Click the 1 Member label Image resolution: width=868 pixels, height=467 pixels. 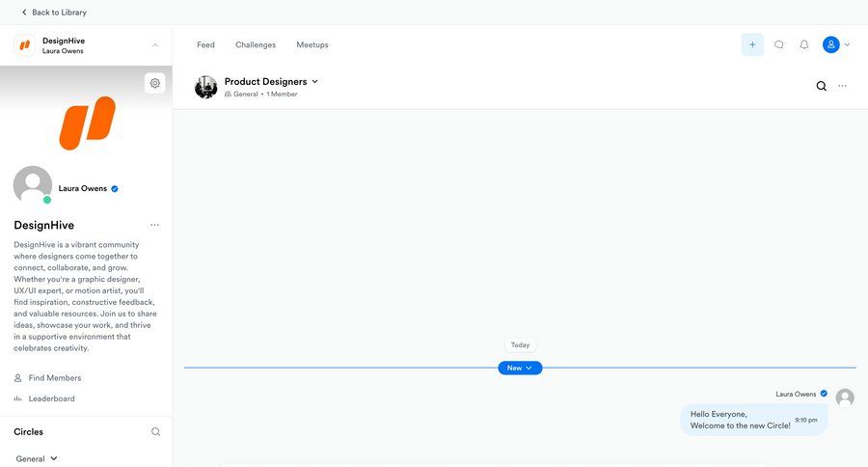(282, 95)
